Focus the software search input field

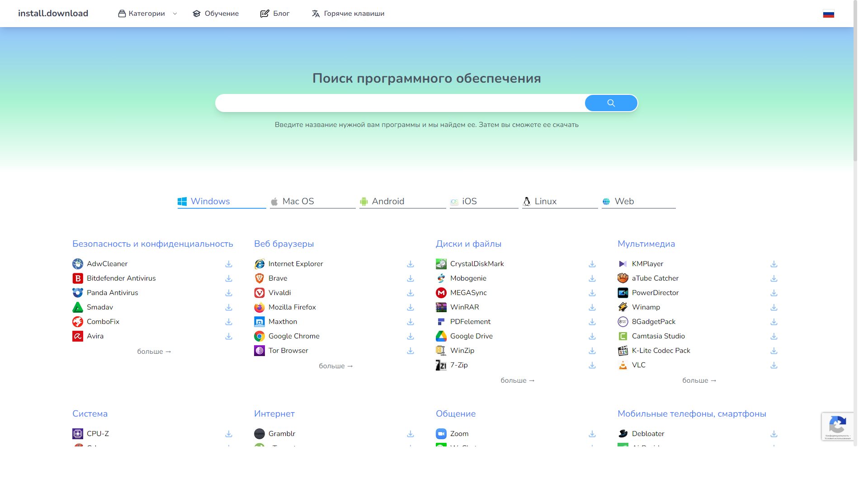click(400, 103)
